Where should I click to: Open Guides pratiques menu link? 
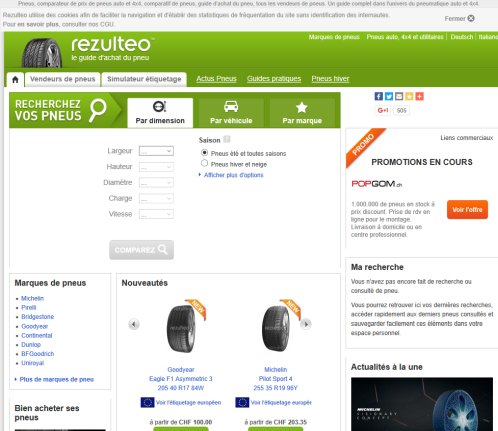(x=274, y=79)
